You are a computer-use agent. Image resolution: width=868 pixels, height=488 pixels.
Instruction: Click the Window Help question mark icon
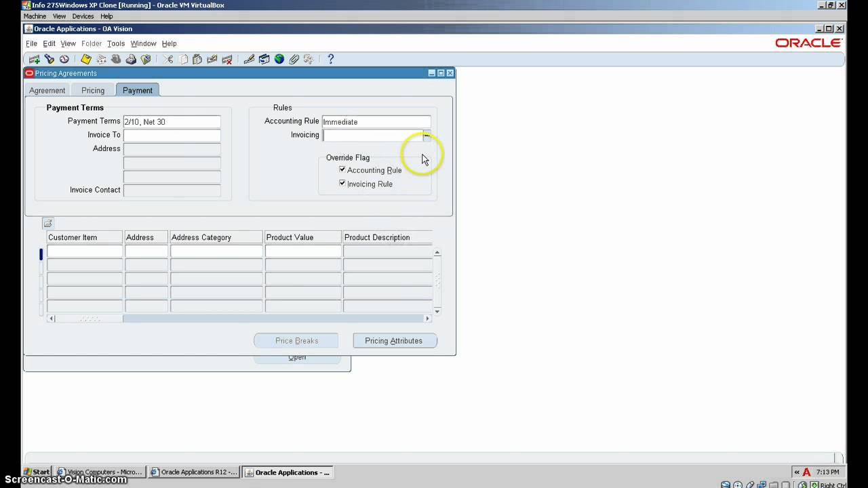330,60
